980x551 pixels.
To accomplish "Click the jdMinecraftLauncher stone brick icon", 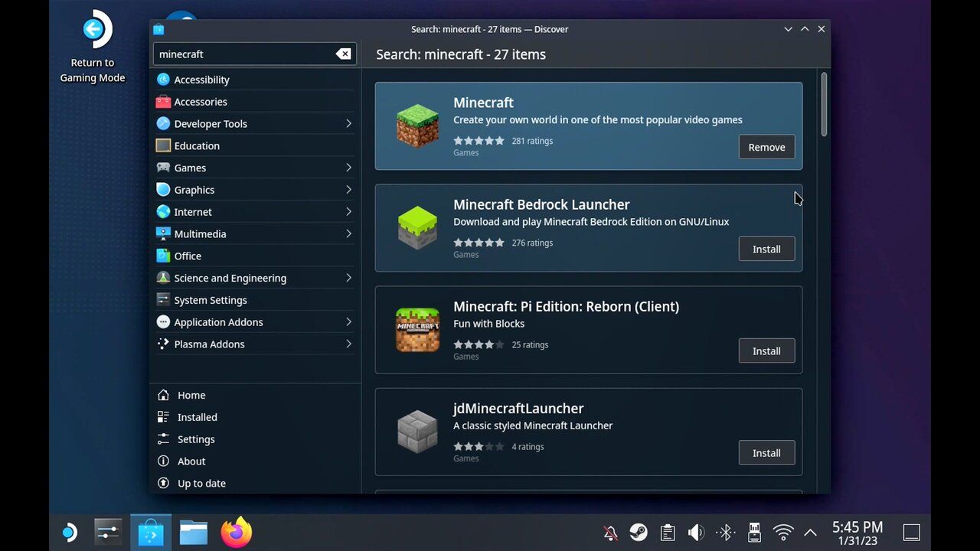I will click(x=417, y=432).
